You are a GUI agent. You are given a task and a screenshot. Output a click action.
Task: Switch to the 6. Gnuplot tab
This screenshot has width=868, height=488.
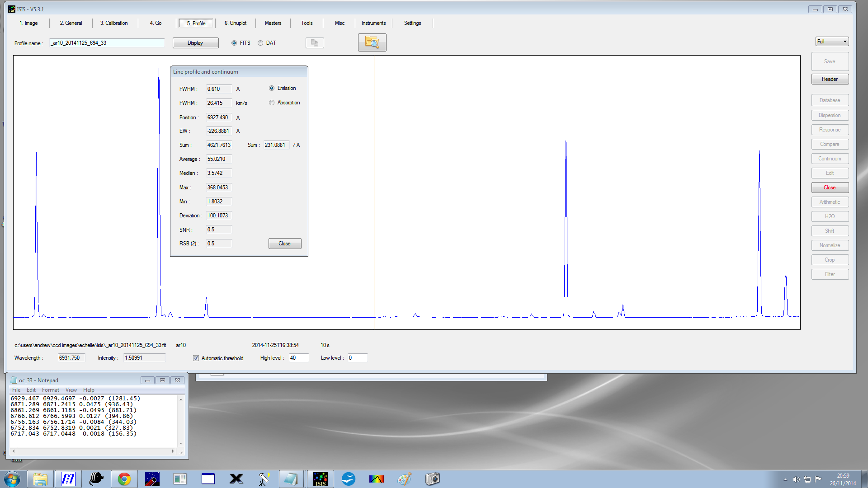235,23
